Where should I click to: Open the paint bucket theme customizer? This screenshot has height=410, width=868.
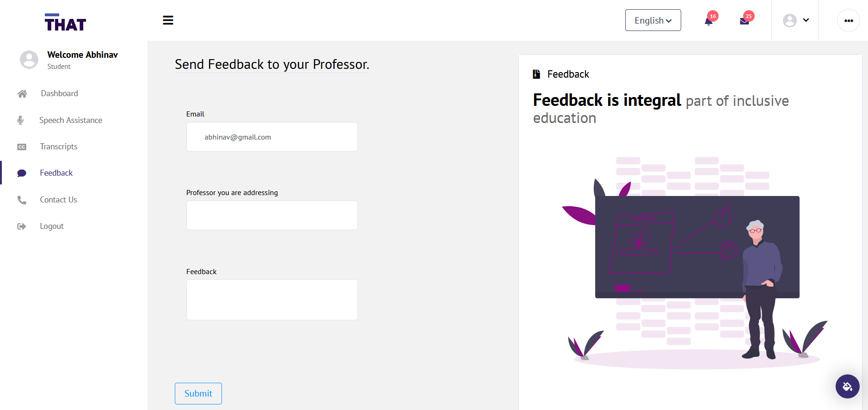(x=848, y=386)
